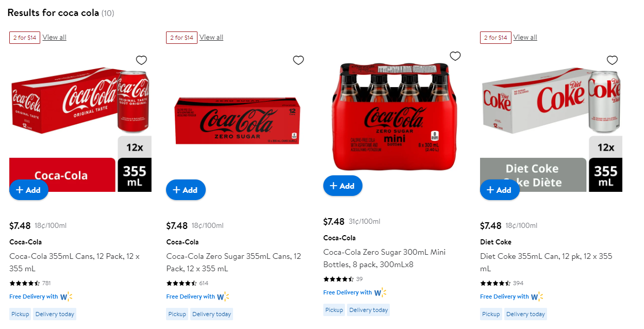The width and height of the screenshot is (644, 329).
Task: Add Diet Coke 12 pk to cart
Action: pyautogui.click(x=500, y=190)
